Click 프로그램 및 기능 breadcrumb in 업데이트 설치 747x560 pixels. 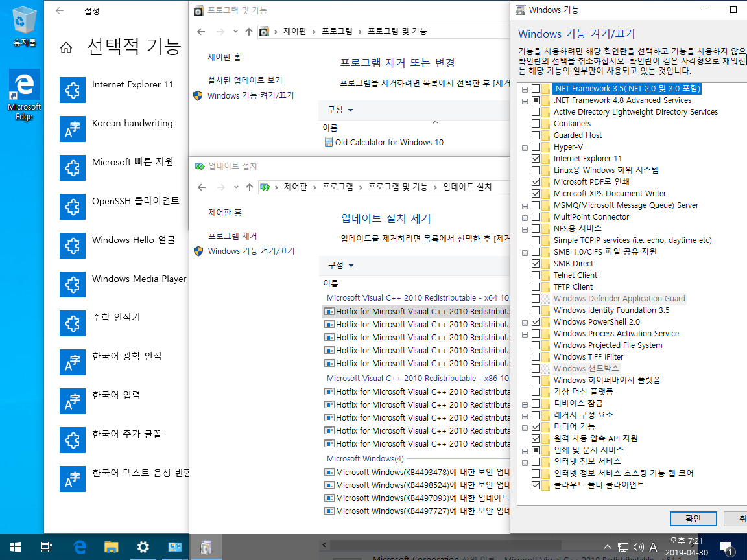(397, 187)
